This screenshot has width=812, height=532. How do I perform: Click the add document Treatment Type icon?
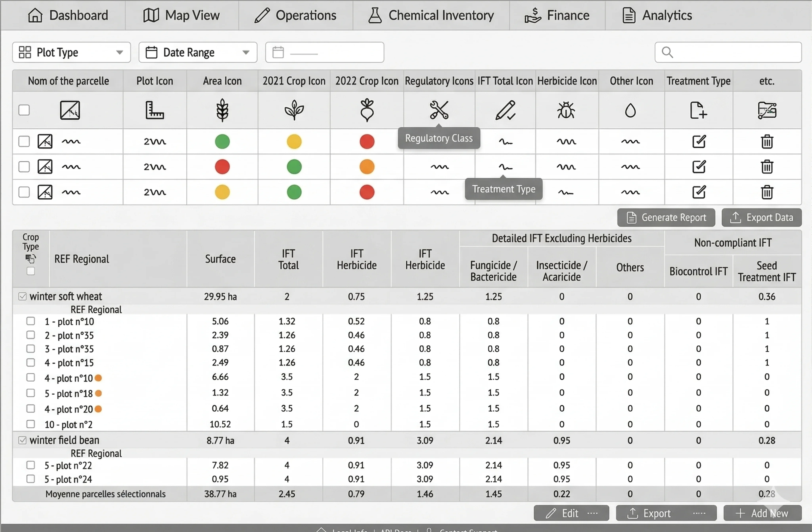click(x=698, y=110)
